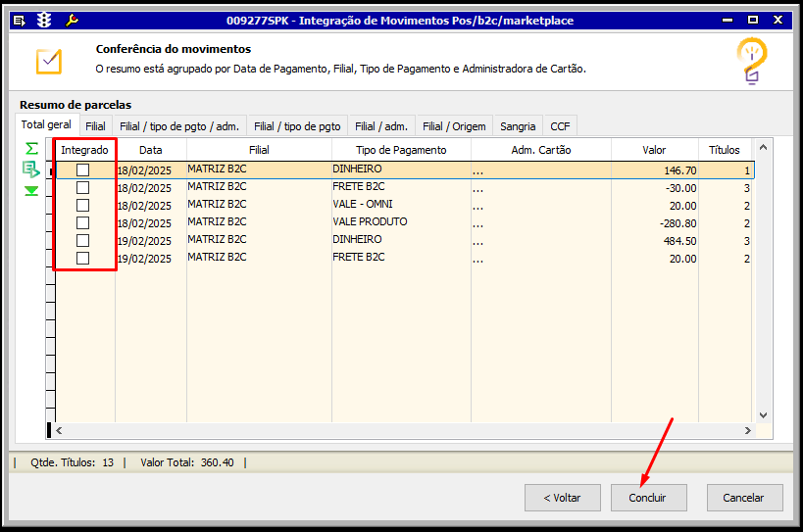Click the green filter funnel icon
The height and width of the screenshot is (532, 803).
(31, 191)
